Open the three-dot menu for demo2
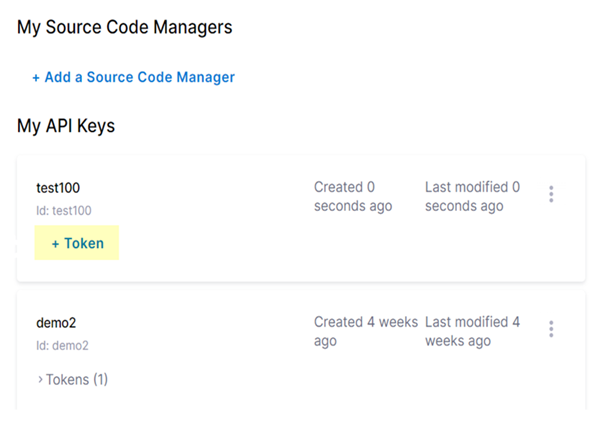The width and height of the screenshot is (600, 448). tap(551, 329)
